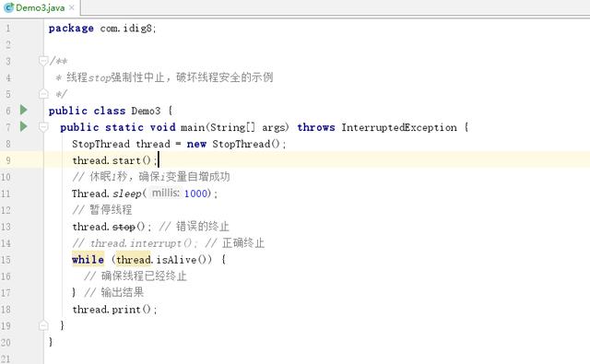Select the Demo3.java editor tab
This screenshot has height=364, width=590.
click(x=40, y=7)
